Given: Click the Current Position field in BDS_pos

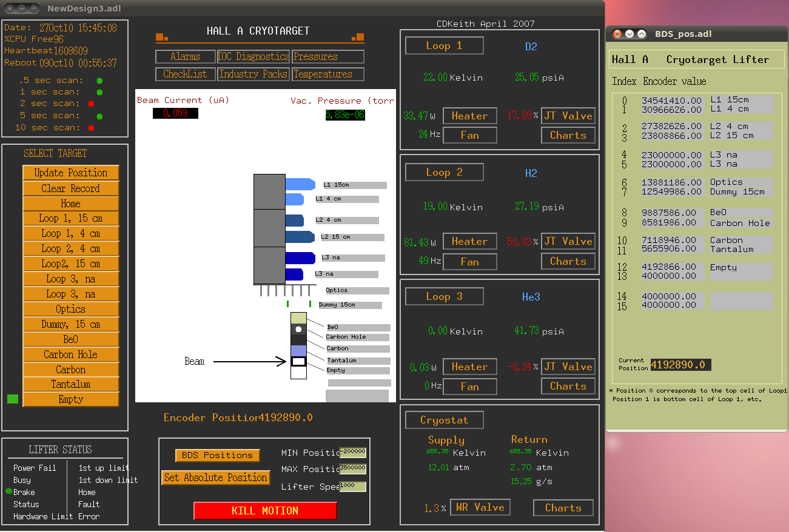Looking at the screenshot, I should coord(680,365).
